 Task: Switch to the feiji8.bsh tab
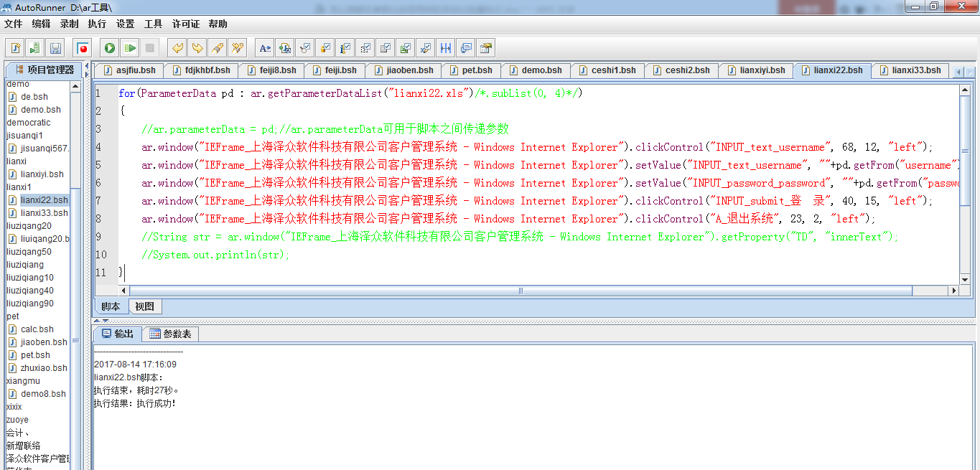(x=271, y=70)
